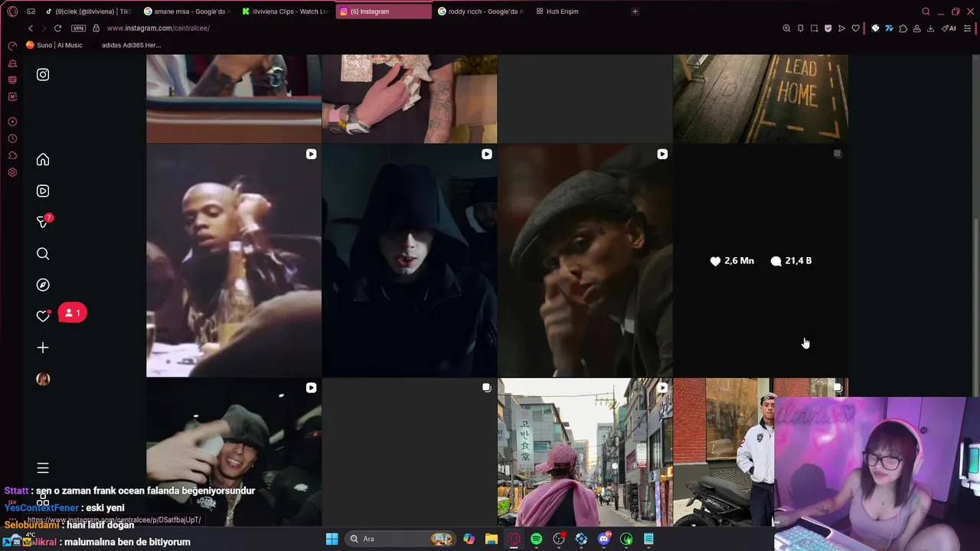Open Instagram notifications heart icon
The width and height of the screenshot is (980, 551).
pos(43,316)
